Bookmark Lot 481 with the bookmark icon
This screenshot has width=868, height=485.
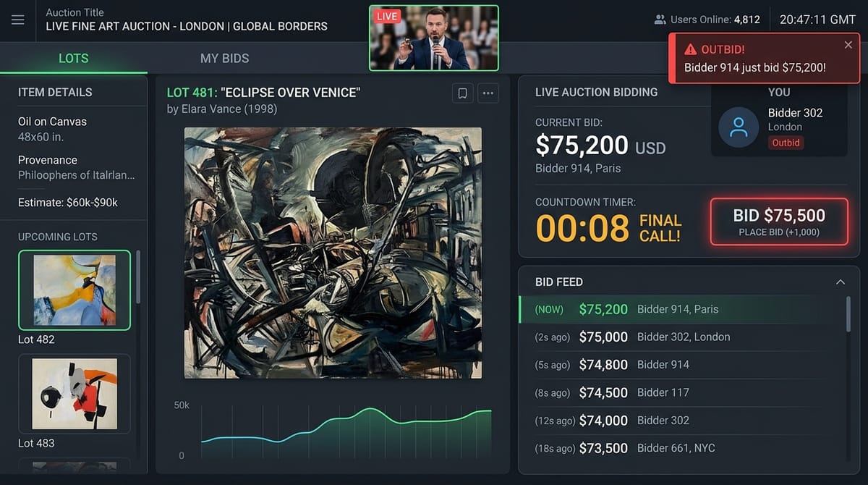click(463, 93)
